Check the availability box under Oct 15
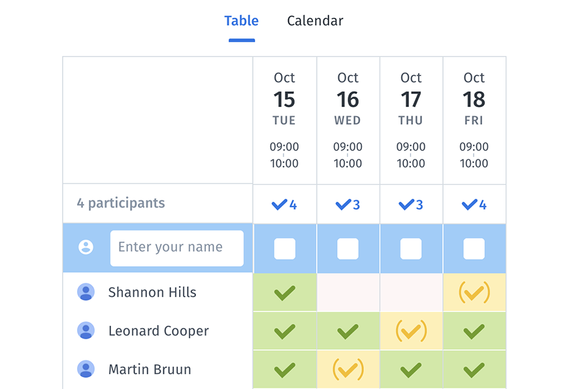The height and width of the screenshot is (389, 588). (x=284, y=247)
